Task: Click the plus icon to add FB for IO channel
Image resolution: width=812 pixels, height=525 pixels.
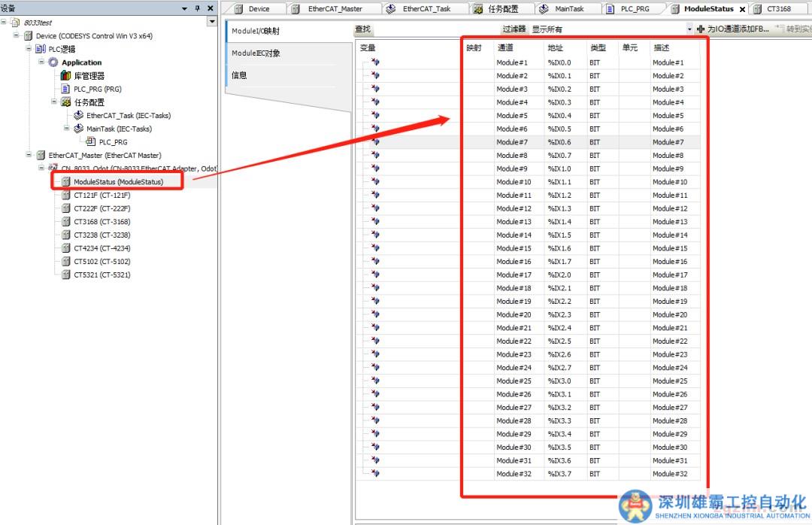Action: pos(701,29)
